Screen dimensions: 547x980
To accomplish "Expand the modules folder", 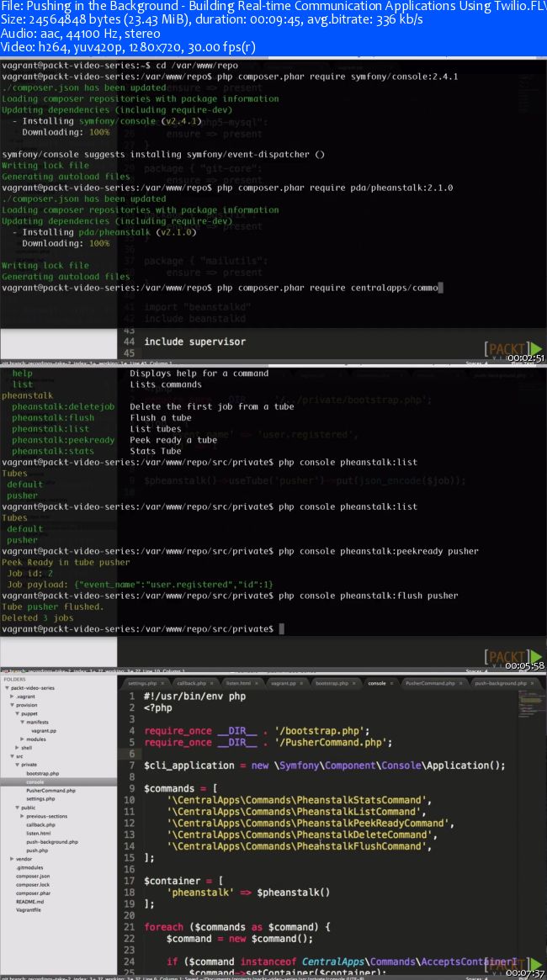I will (23, 739).
